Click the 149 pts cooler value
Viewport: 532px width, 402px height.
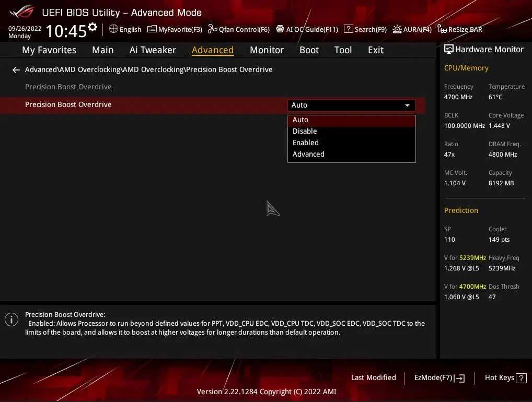point(499,240)
